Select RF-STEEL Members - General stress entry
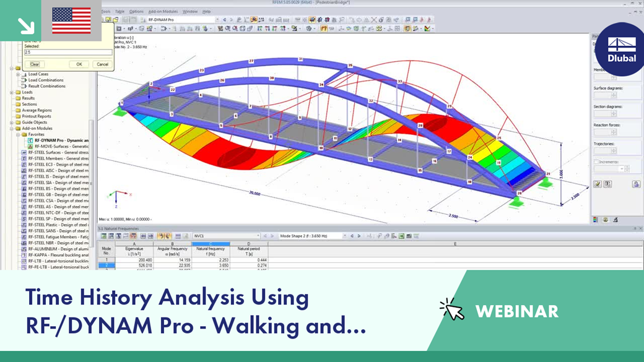Image resolution: width=644 pixels, height=362 pixels. coord(58,158)
